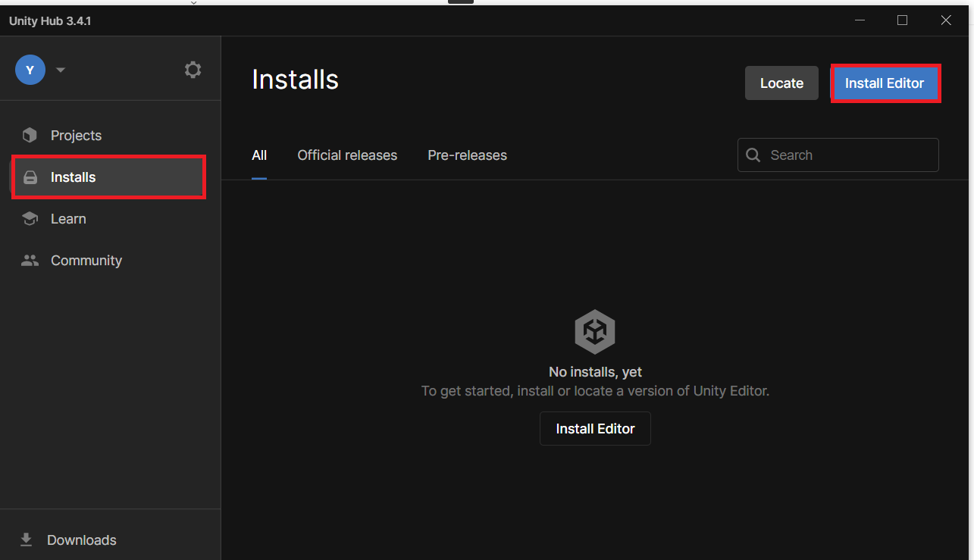Click the Community people icon

point(30,260)
